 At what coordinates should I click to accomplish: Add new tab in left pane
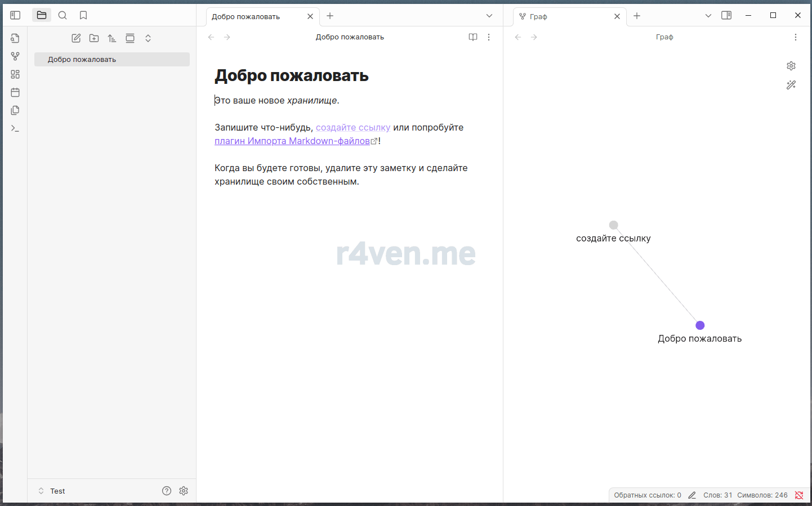[330, 16]
